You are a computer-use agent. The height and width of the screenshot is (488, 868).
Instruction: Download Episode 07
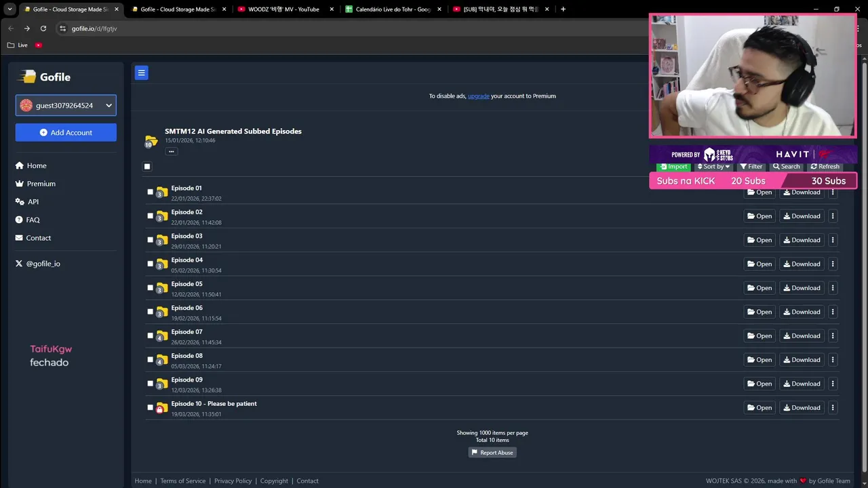[802, 335]
